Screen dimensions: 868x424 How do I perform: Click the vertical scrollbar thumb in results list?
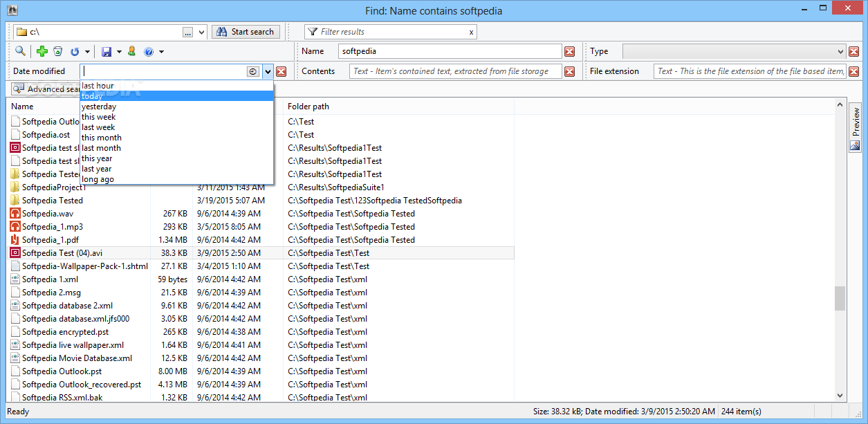(x=840, y=299)
